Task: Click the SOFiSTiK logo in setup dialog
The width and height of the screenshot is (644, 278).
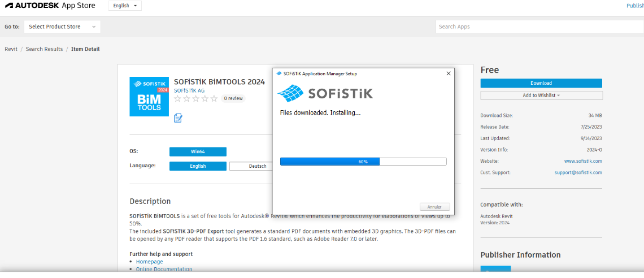Action: (325, 94)
